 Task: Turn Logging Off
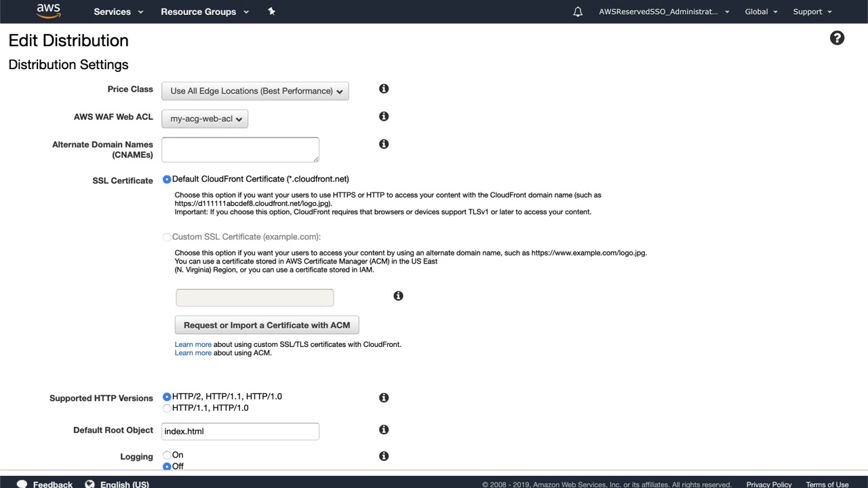coord(167,466)
